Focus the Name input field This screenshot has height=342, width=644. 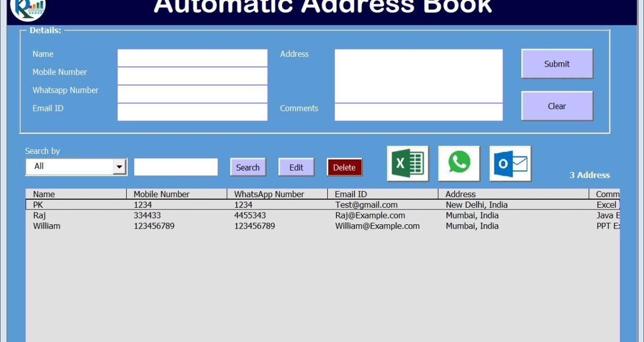click(192, 58)
